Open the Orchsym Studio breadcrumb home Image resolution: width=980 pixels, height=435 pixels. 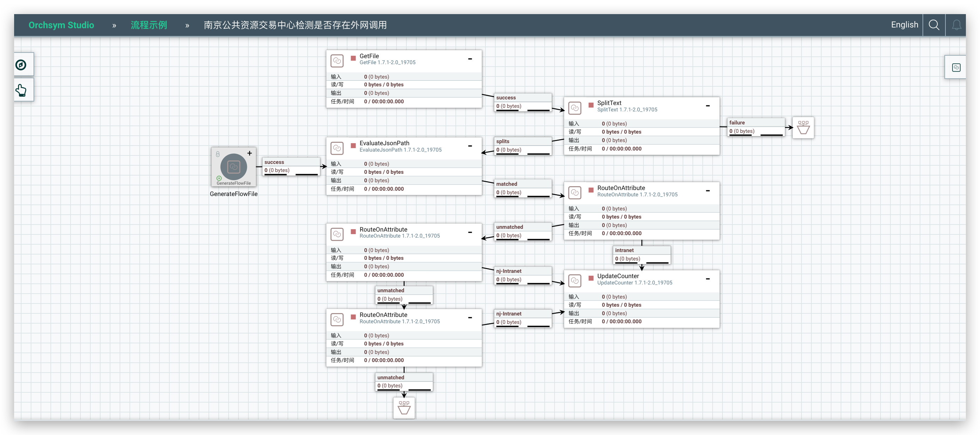pos(61,25)
